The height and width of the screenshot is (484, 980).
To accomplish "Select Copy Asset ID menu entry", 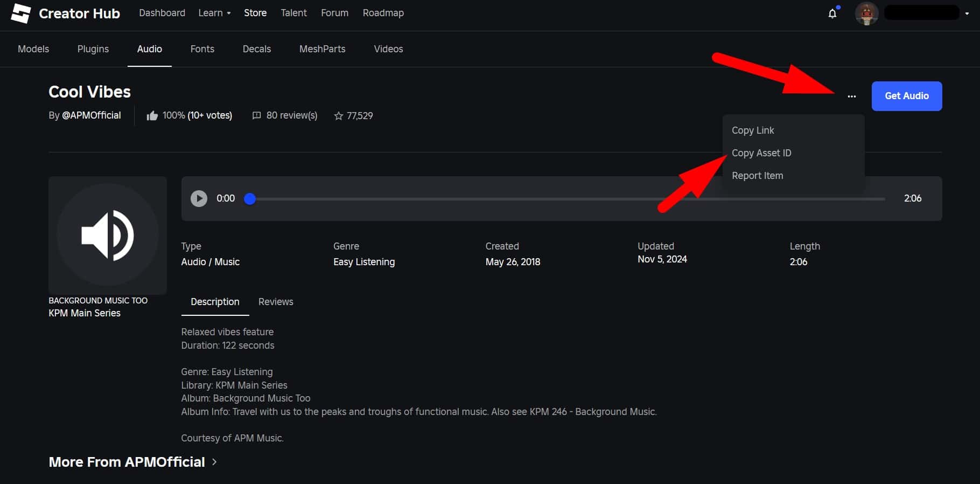I will click(x=761, y=153).
